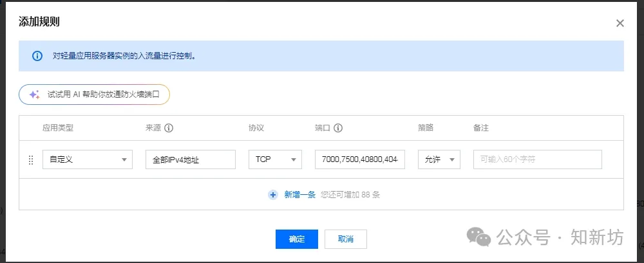
Task: Click the 全部IPv4地址 source field
Action: 191,159
